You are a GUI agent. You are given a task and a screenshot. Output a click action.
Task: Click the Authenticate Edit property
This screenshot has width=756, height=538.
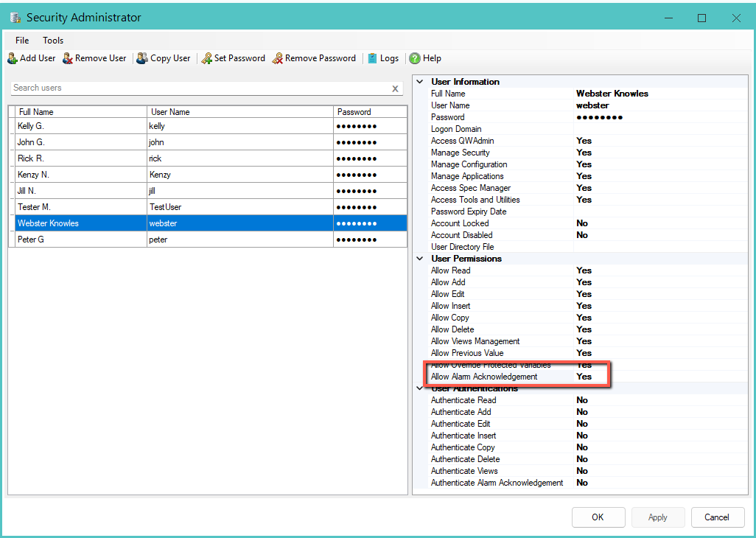[x=587, y=425]
